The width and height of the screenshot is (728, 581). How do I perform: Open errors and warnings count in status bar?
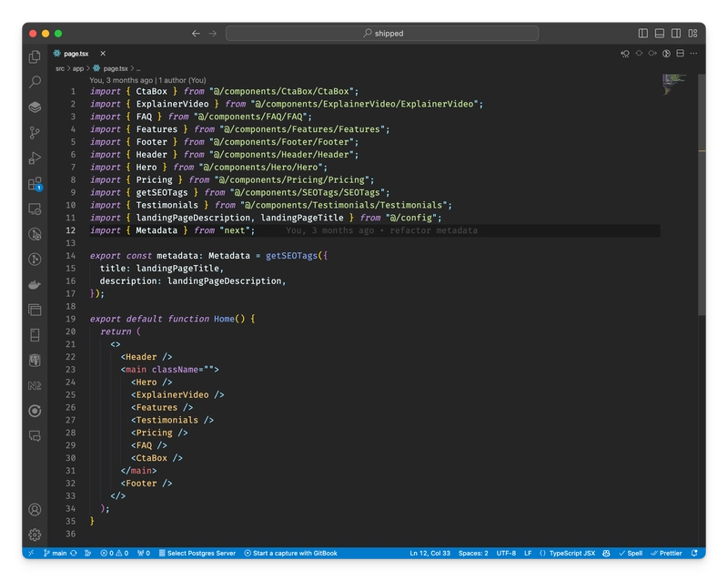point(115,553)
